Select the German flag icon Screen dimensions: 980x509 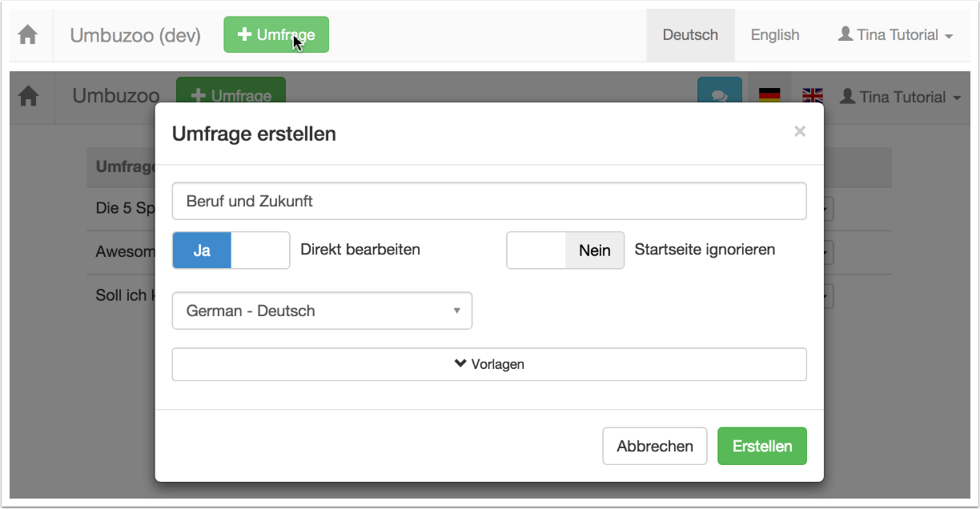pos(769,96)
